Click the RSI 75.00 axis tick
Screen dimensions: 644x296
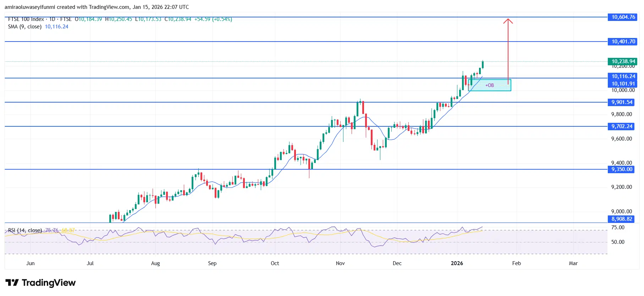pos(618,228)
